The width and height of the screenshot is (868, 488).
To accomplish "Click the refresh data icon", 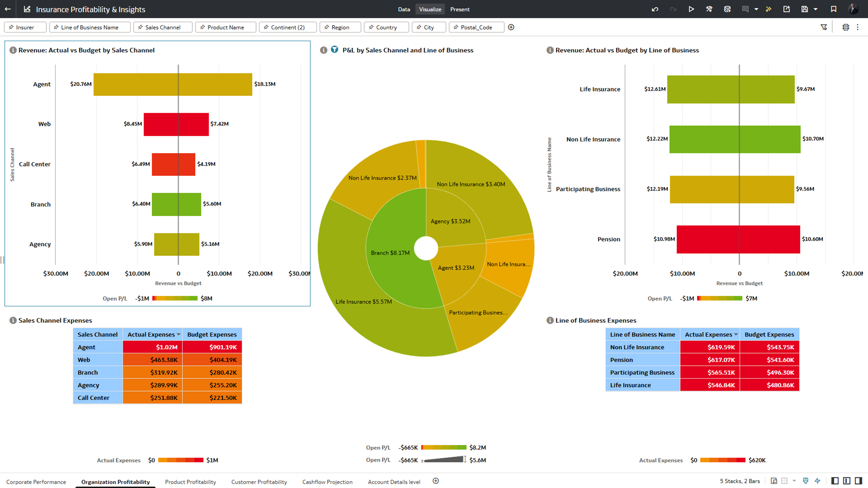I will 727,9.
